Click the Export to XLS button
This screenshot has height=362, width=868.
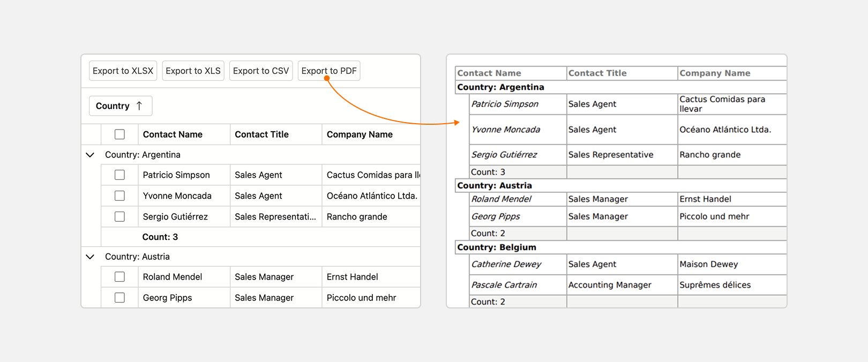pos(193,71)
